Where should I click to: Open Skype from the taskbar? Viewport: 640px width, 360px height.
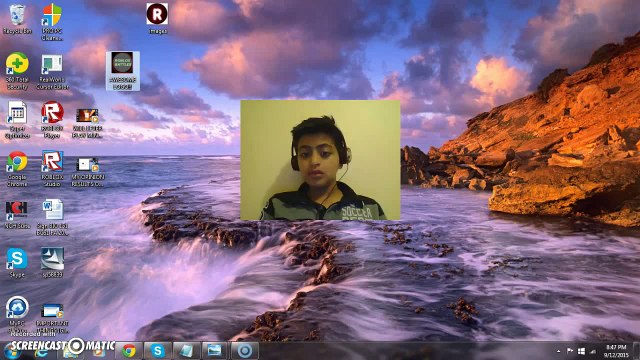click(157, 351)
